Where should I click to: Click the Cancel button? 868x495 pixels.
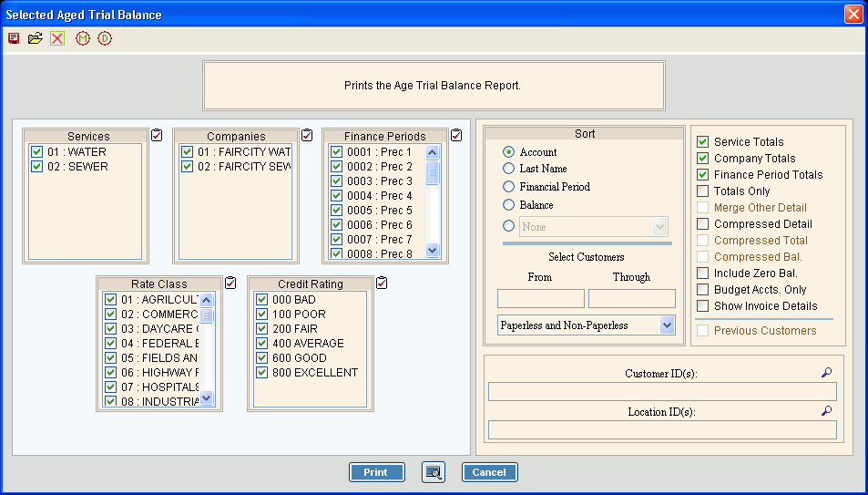489,472
